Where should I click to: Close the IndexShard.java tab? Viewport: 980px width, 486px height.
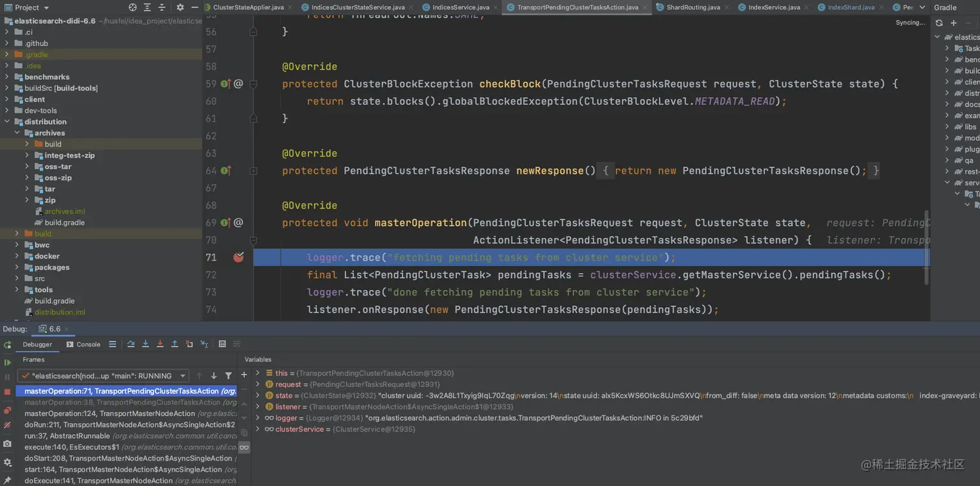click(880, 7)
